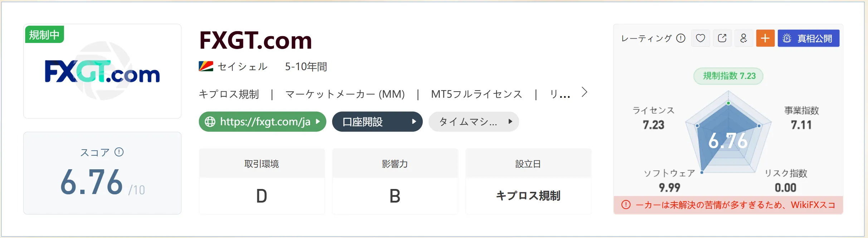Click the 真相公開 button
This screenshot has width=868, height=238.
(808, 38)
